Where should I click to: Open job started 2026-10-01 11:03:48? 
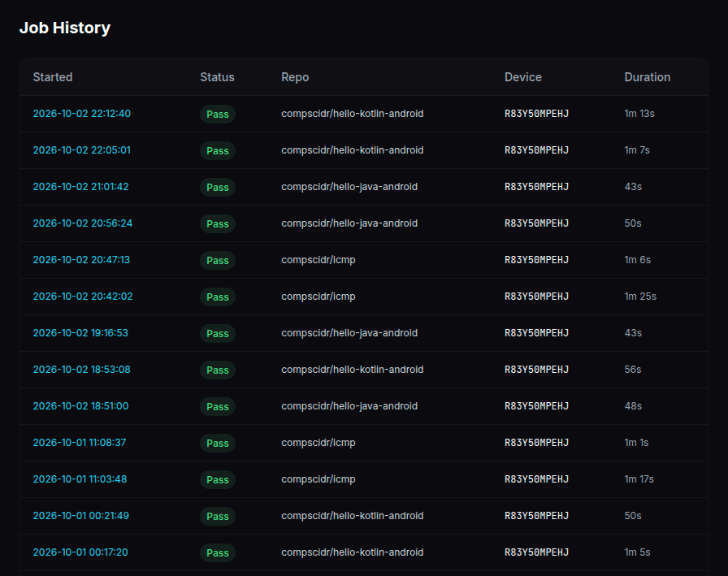coord(80,479)
